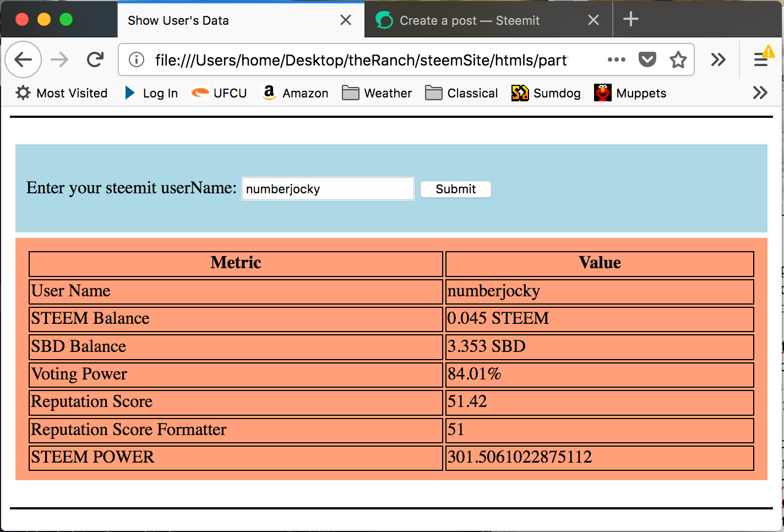The height and width of the screenshot is (532, 784).
Task: Open the Muppets bookmark
Action: [630, 93]
